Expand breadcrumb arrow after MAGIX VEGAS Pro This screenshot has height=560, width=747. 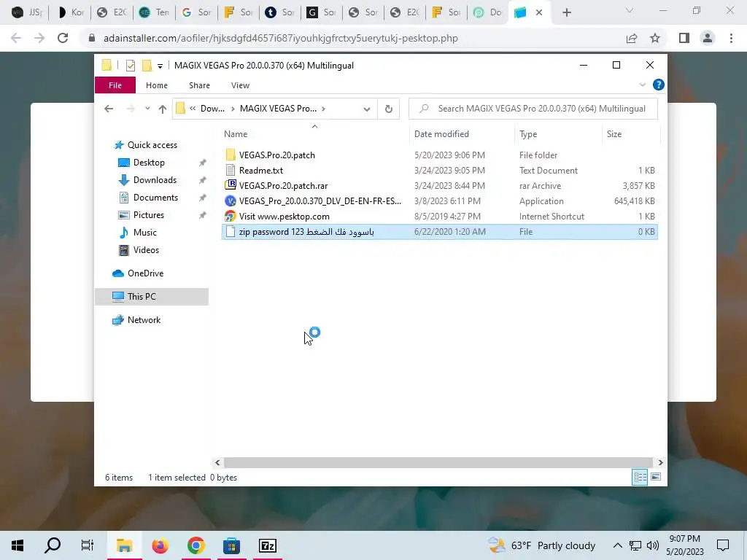323,109
